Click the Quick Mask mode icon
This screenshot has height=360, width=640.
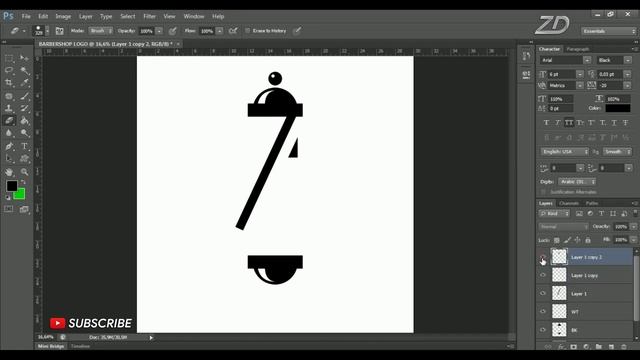click(9, 209)
